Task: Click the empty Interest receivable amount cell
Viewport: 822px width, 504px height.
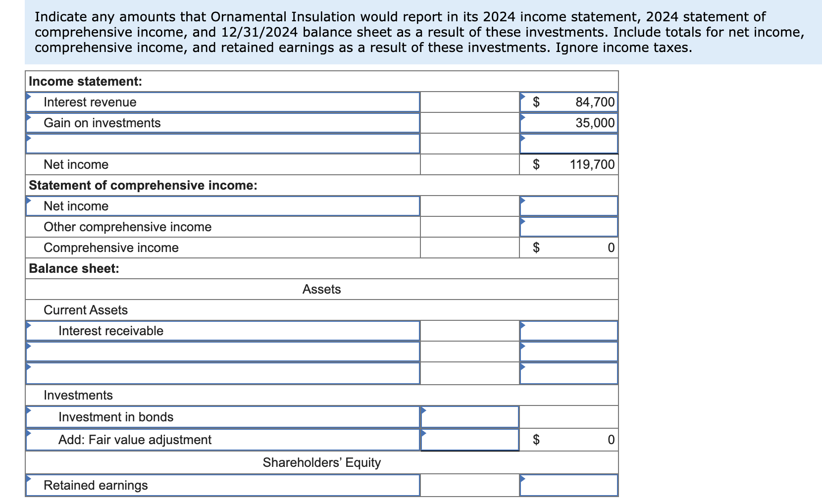Action: pyautogui.click(x=569, y=331)
